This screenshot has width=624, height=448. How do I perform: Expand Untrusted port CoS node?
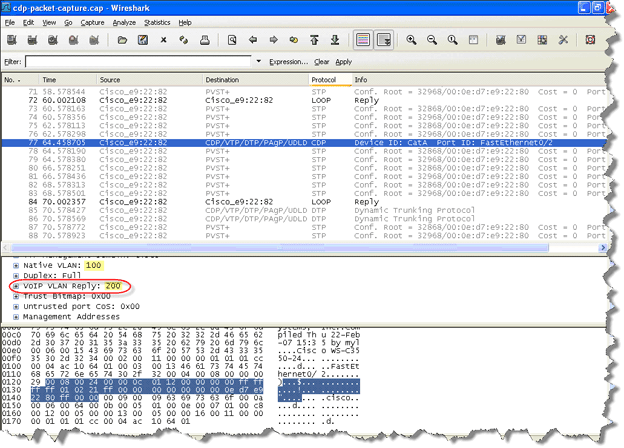point(16,306)
